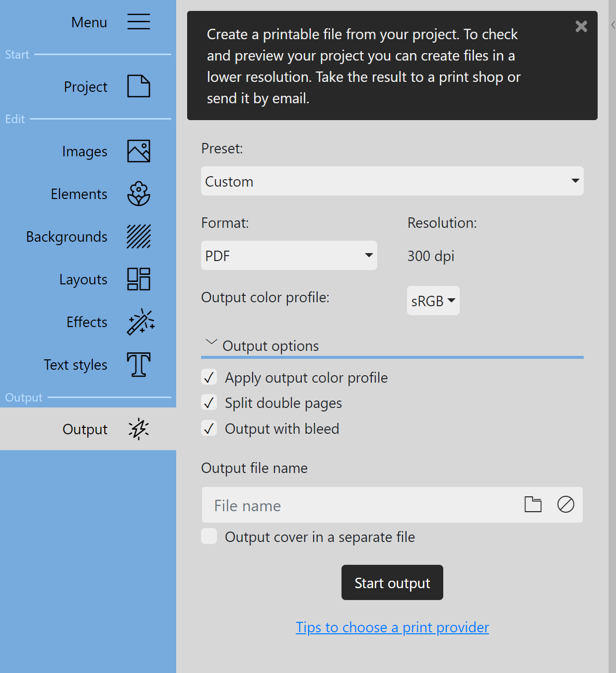Open the Format dropdown set to PDF
Viewport: 616px width, 673px height.
[x=289, y=255]
